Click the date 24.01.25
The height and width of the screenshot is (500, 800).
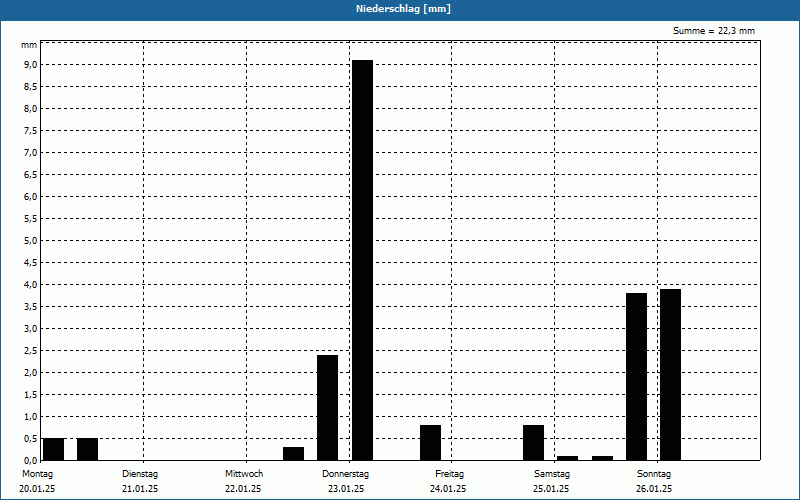point(448,489)
